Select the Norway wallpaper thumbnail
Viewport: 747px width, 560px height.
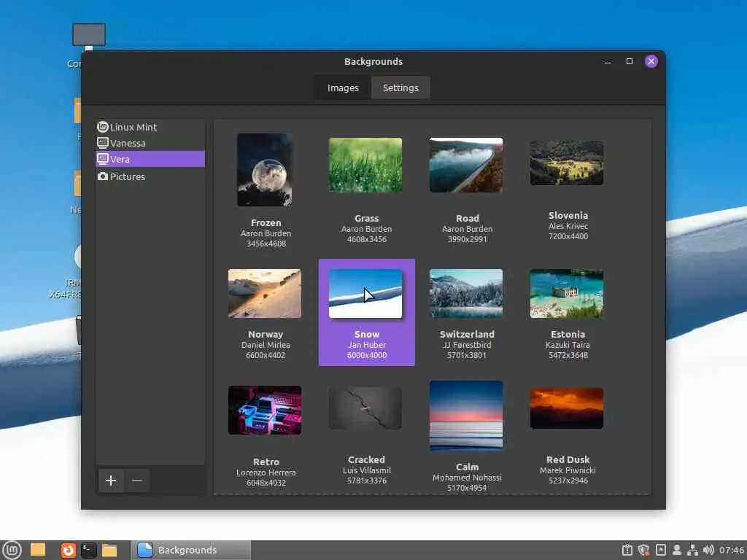pyautogui.click(x=264, y=293)
